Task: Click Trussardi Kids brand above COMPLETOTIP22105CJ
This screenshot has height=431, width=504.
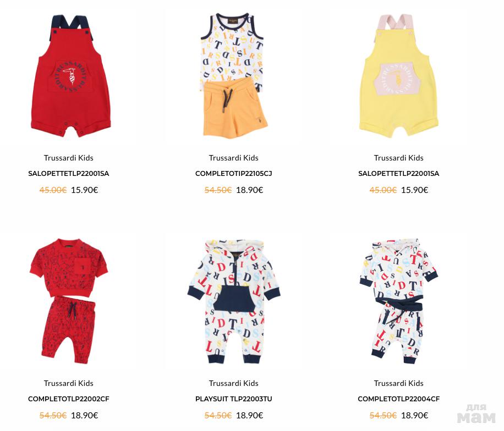Action: pyautogui.click(x=234, y=158)
